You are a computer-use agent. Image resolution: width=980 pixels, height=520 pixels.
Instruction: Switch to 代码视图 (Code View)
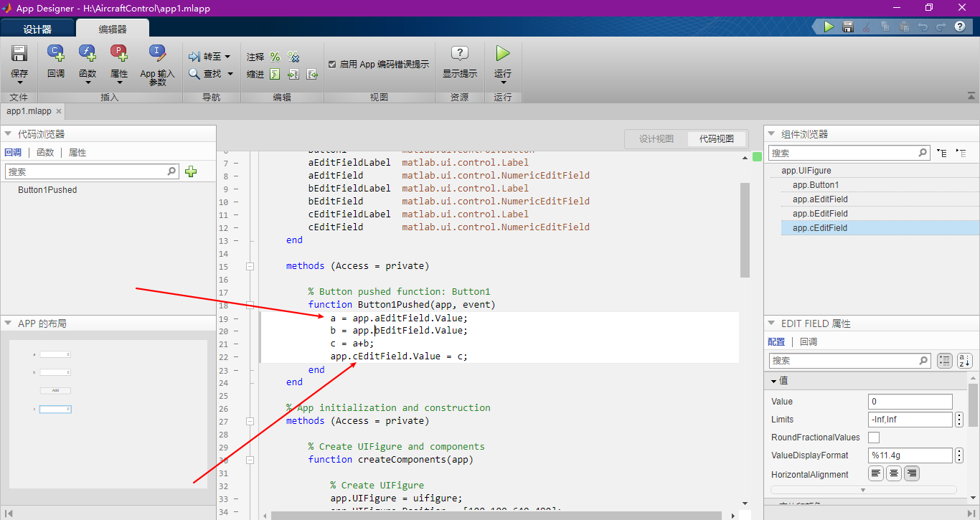pos(717,139)
